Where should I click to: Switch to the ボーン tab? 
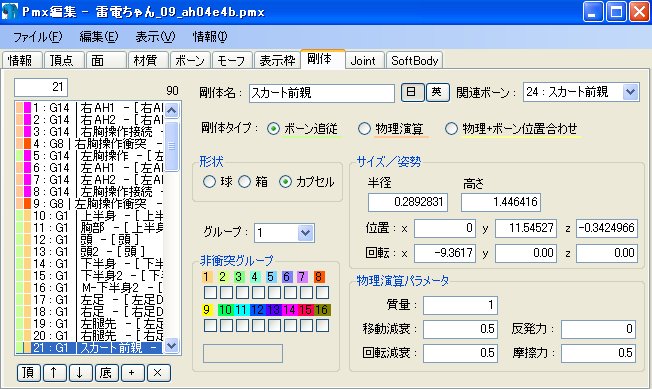tap(190, 61)
